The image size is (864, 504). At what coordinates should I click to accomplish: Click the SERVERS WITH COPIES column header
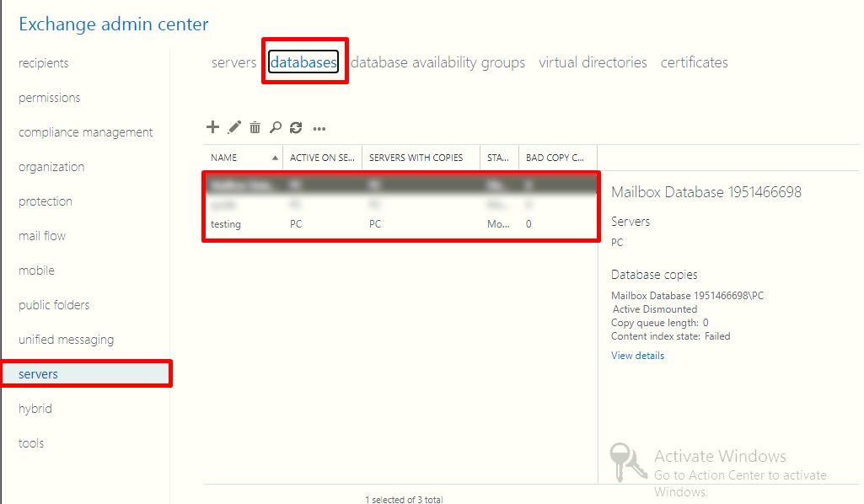point(421,158)
